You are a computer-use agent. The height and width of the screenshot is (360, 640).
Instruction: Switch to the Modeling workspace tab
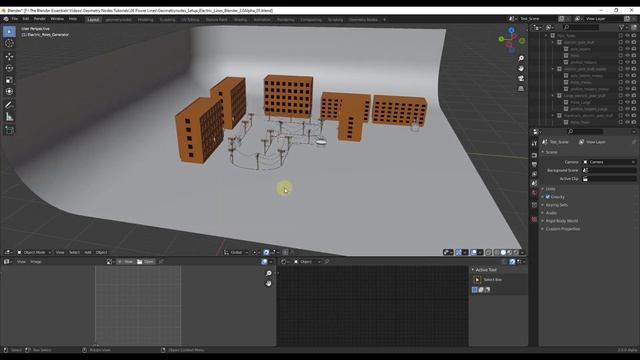[145, 20]
